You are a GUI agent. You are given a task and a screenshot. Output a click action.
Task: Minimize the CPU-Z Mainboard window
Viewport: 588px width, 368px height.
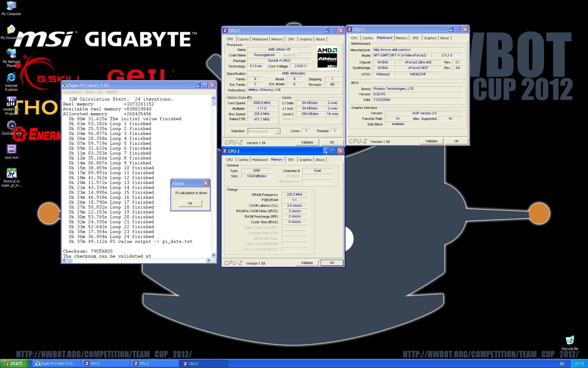click(x=451, y=29)
